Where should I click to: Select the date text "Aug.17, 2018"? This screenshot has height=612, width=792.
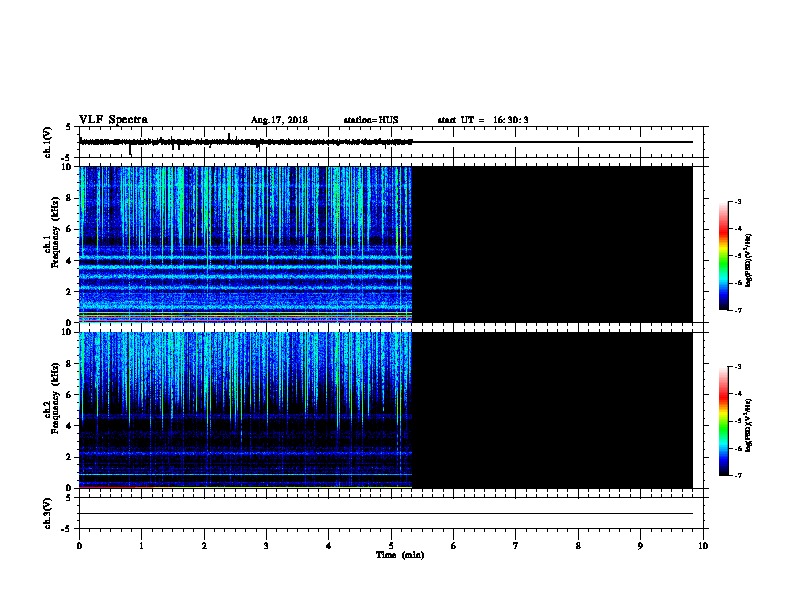[x=279, y=120]
